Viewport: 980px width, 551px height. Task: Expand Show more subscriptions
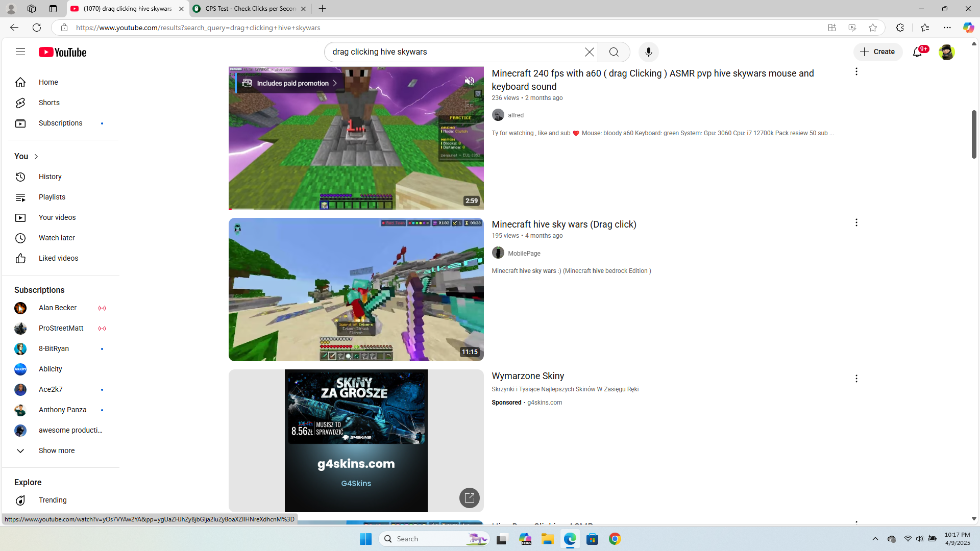[x=61, y=450]
